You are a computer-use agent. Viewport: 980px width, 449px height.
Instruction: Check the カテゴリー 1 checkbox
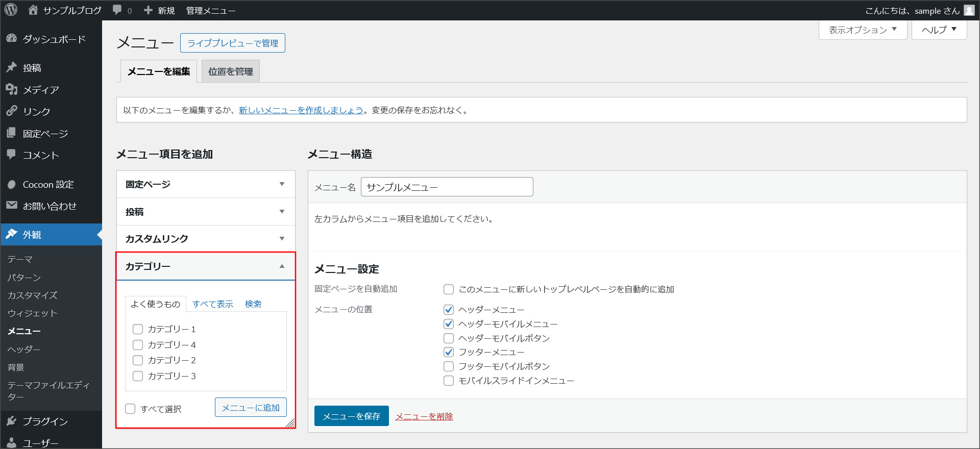[138, 329]
